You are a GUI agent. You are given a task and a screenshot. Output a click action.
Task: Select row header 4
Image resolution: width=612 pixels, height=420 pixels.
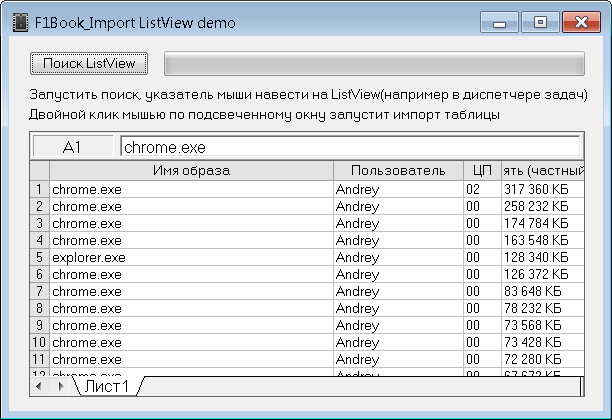tap(39, 240)
